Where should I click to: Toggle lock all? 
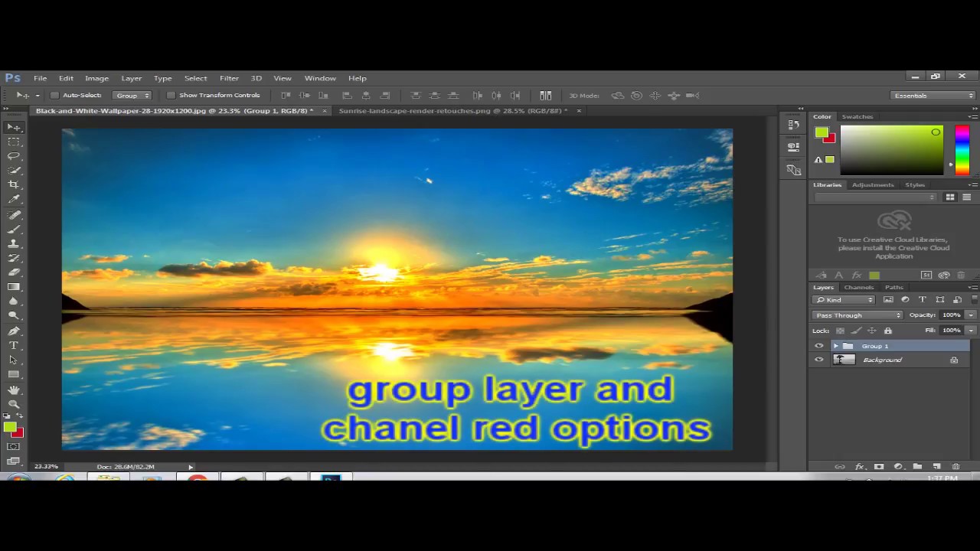click(x=888, y=331)
